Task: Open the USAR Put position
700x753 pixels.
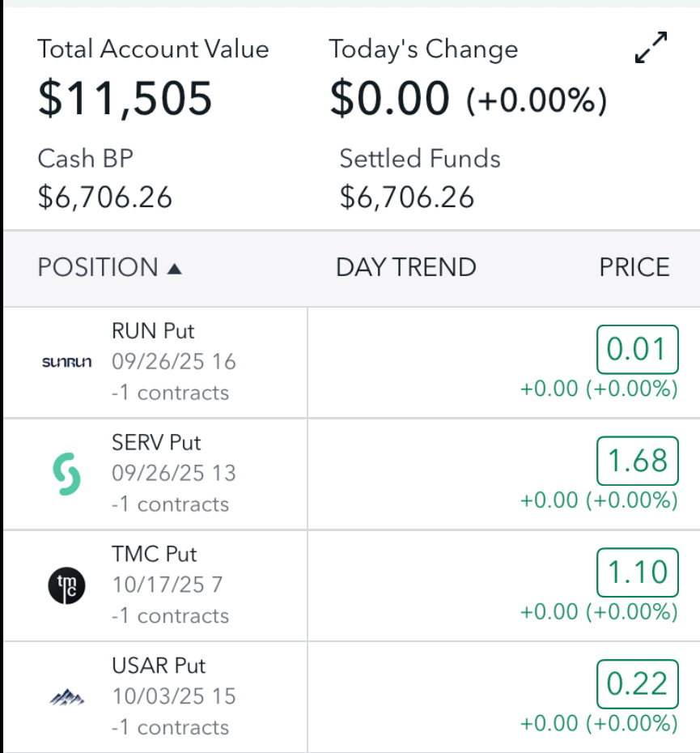Action: tap(159, 666)
